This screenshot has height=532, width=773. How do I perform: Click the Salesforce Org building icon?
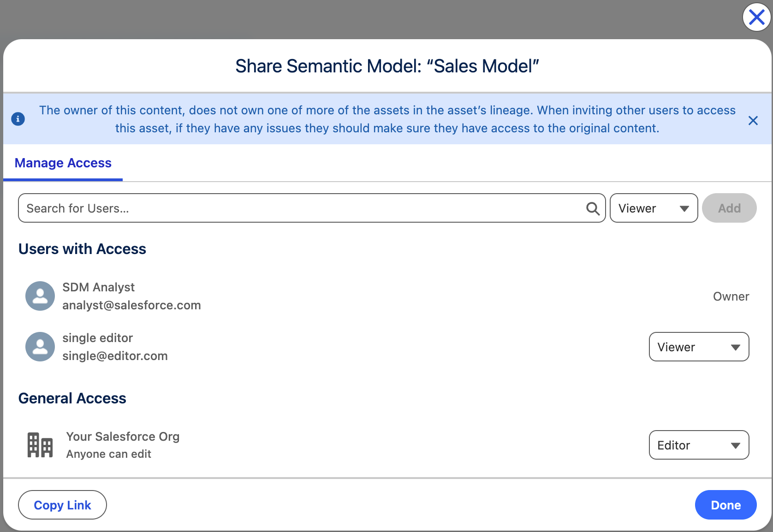[x=40, y=445]
